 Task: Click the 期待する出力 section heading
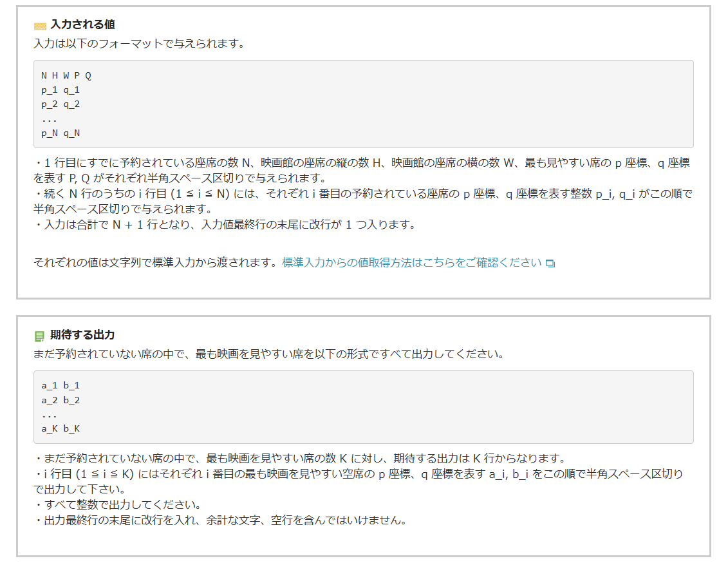82,336
